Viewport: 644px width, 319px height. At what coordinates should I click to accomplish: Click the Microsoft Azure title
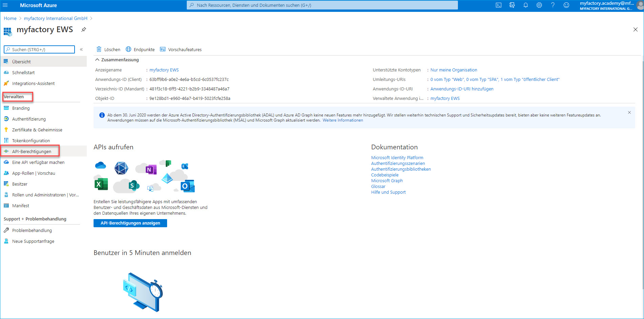[38, 5]
